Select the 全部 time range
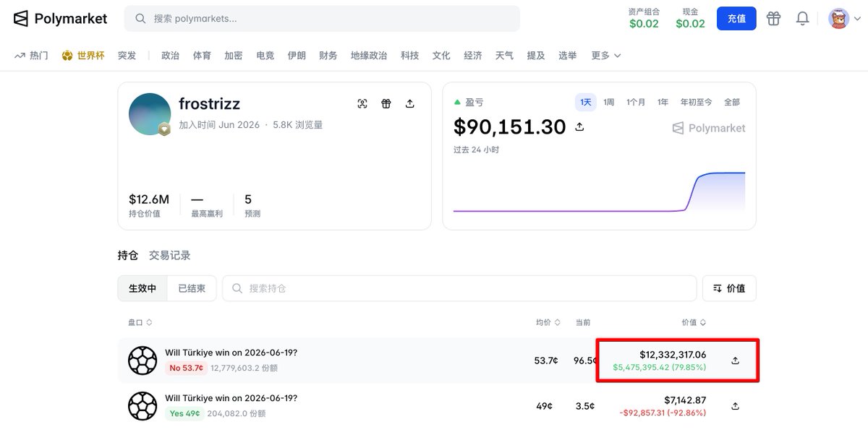 point(732,103)
